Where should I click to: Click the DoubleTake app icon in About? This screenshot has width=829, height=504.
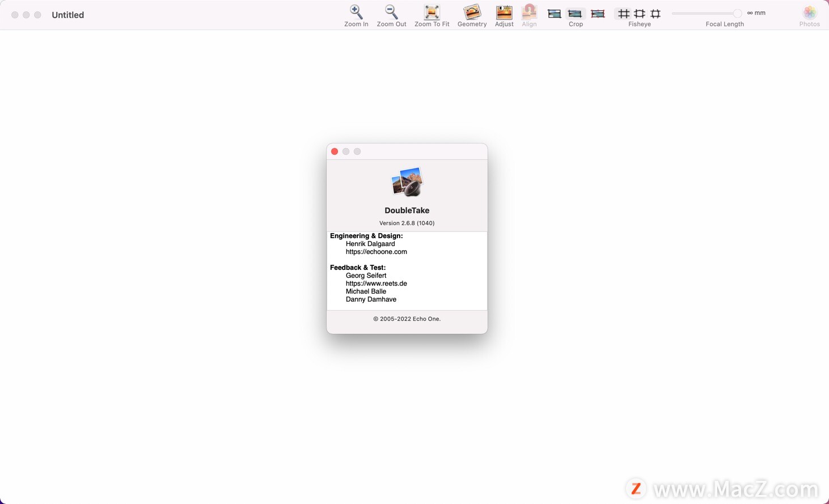point(407,182)
